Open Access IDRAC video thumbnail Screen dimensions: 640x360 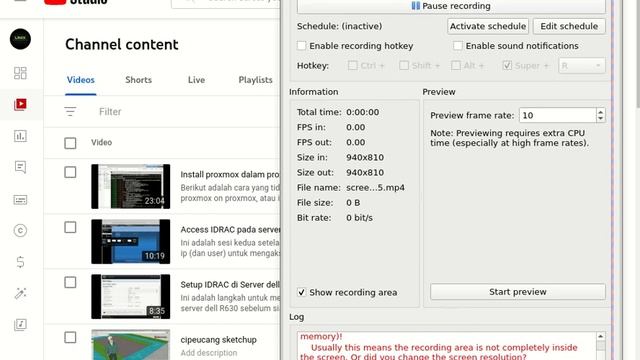(131, 242)
